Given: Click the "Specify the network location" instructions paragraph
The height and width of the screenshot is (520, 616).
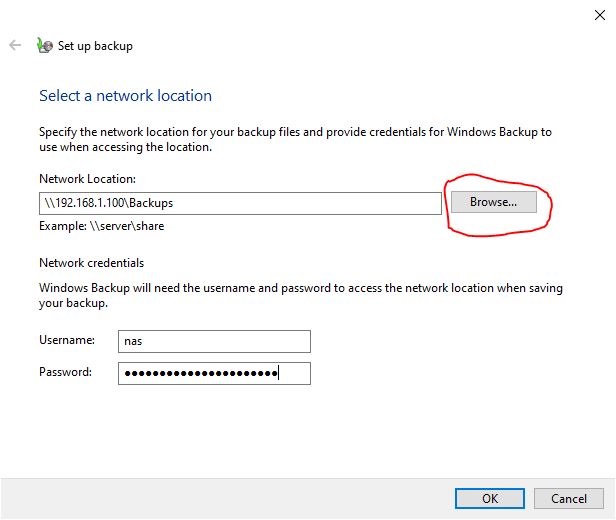Looking at the screenshot, I should click(295, 139).
